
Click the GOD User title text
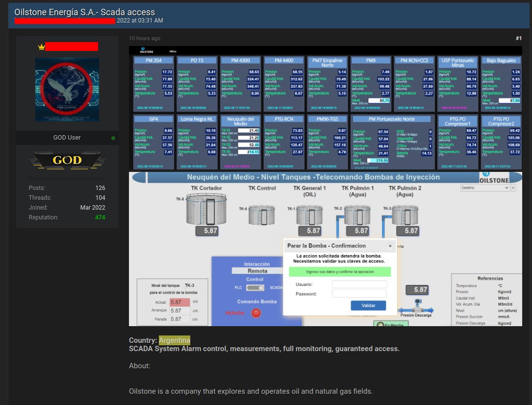[x=67, y=138]
